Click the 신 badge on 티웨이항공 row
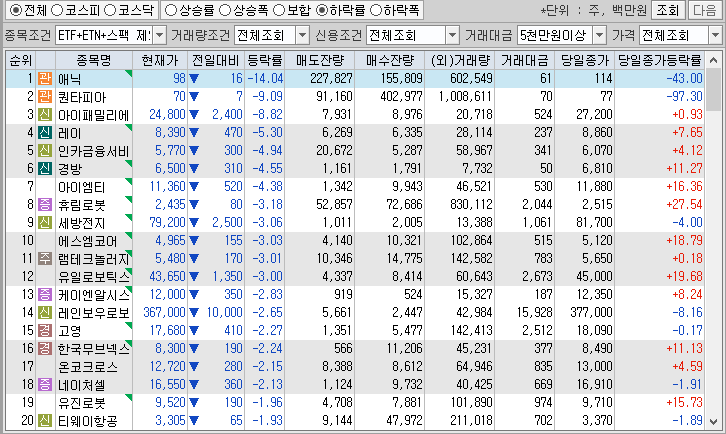 coord(44,421)
